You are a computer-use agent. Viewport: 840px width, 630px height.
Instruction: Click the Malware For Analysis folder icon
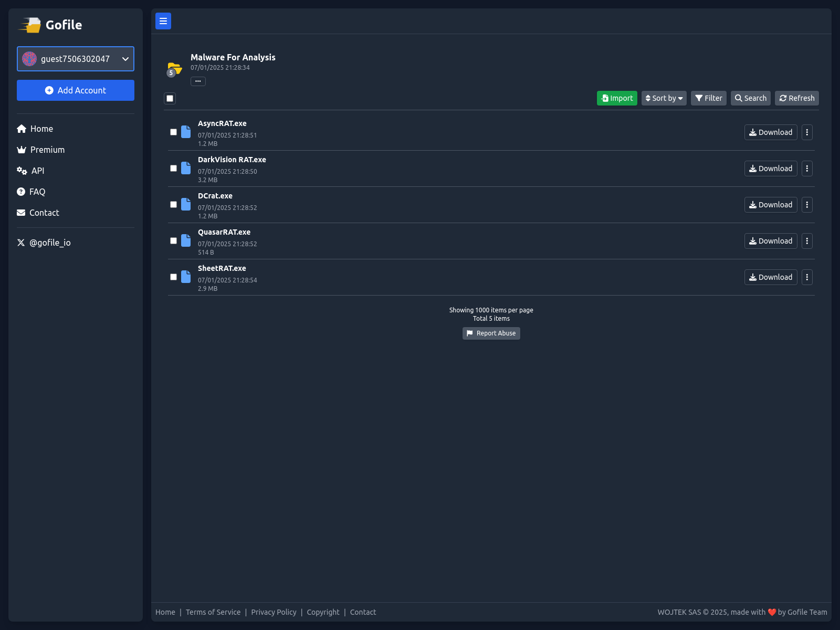(x=174, y=69)
